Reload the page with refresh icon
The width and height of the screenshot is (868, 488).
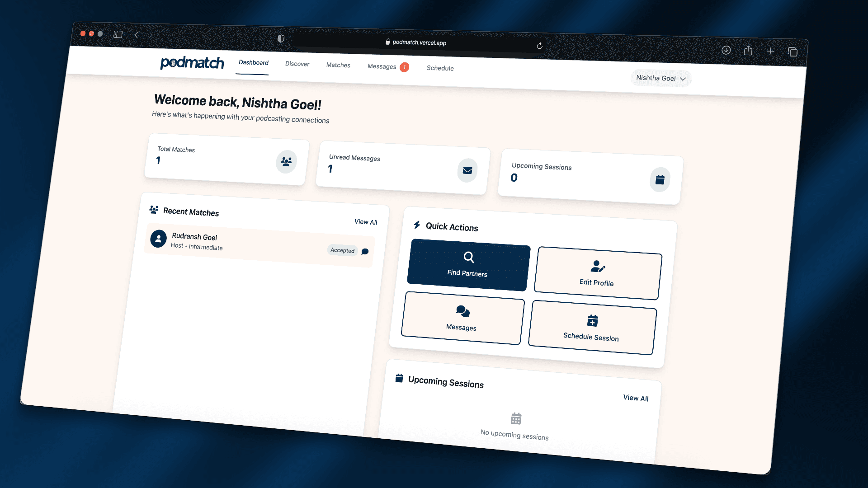[x=539, y=46]
